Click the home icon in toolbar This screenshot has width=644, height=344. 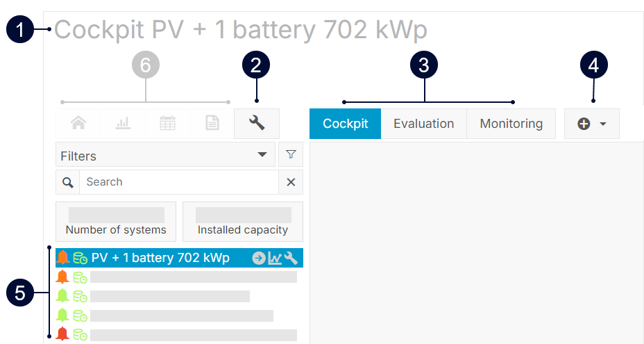tap(78, 124)
